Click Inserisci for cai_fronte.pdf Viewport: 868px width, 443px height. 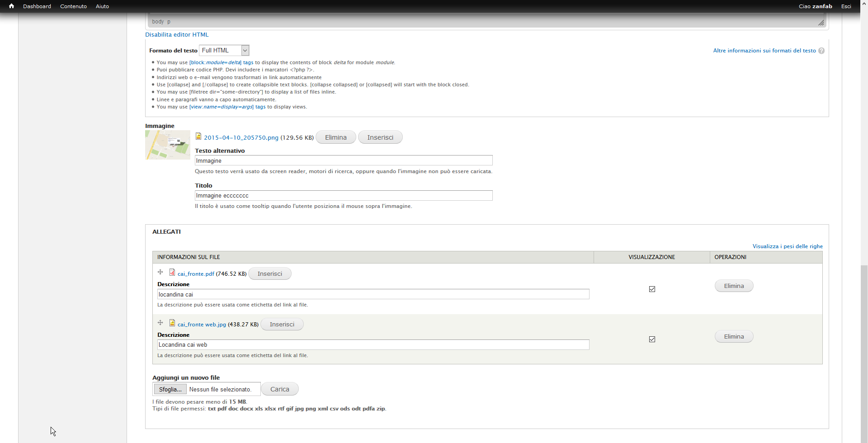[270, 273]
